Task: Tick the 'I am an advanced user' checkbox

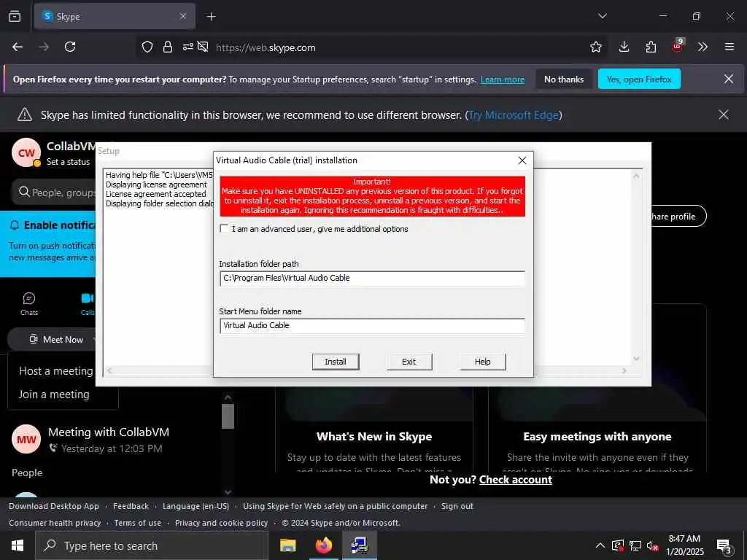Action: pos(224,228)
